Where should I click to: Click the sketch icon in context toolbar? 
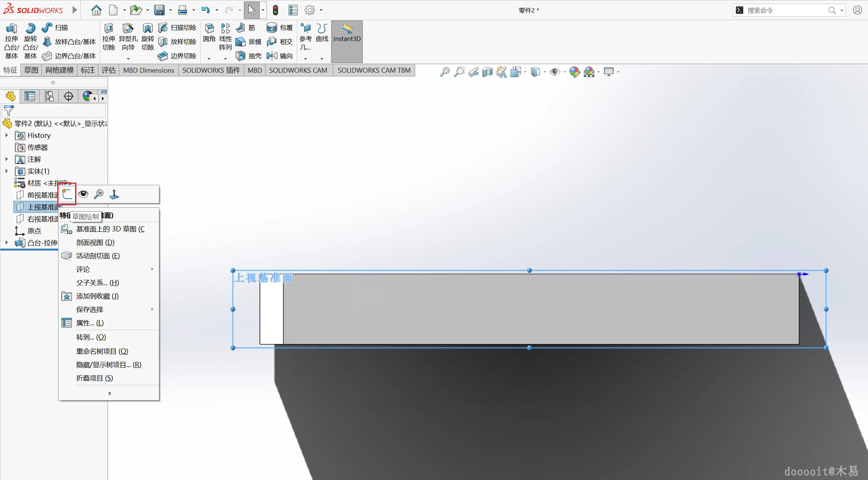click(x=67, y=194)
